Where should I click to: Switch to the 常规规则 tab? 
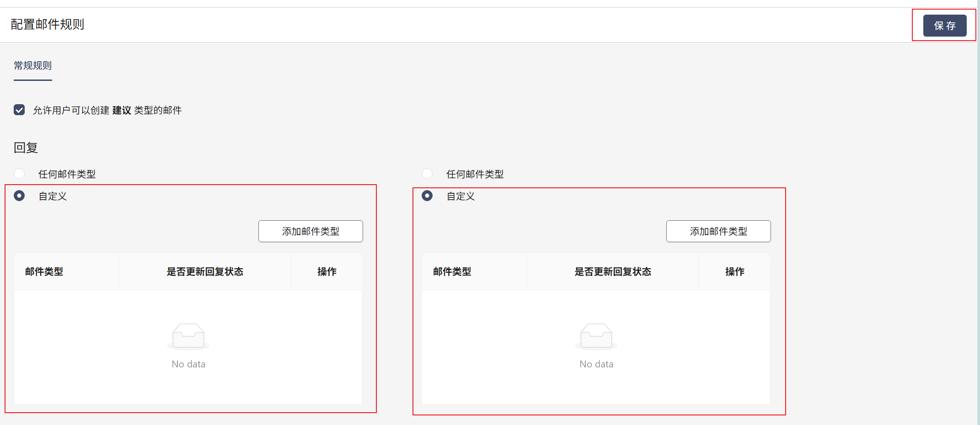point(32,66)
